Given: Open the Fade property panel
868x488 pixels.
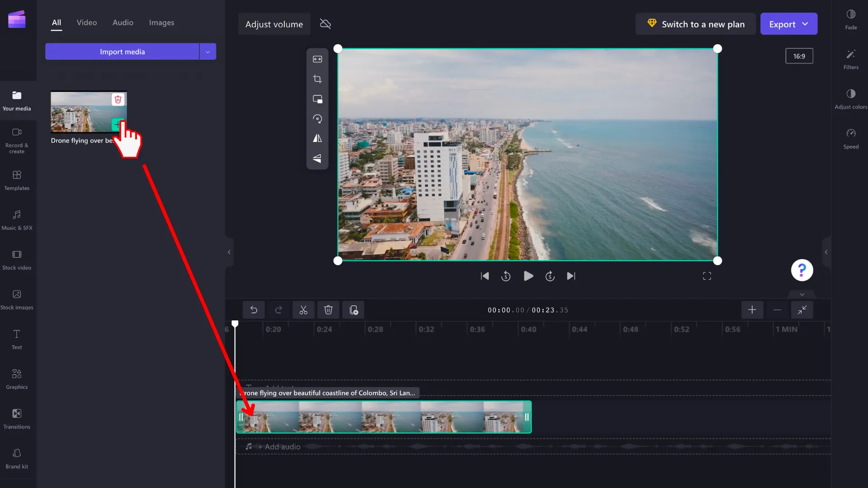Looking at the screenshot, I should [851, 19].
